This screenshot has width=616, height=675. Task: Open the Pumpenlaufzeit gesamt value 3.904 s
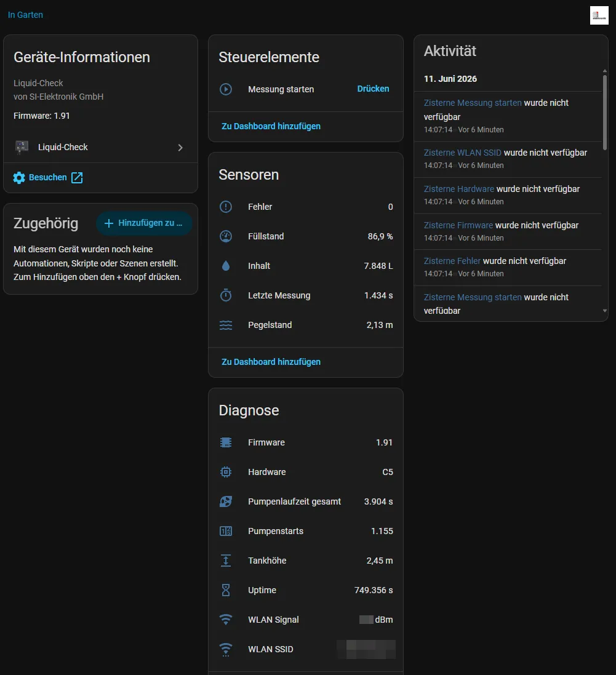pos(378,501)
